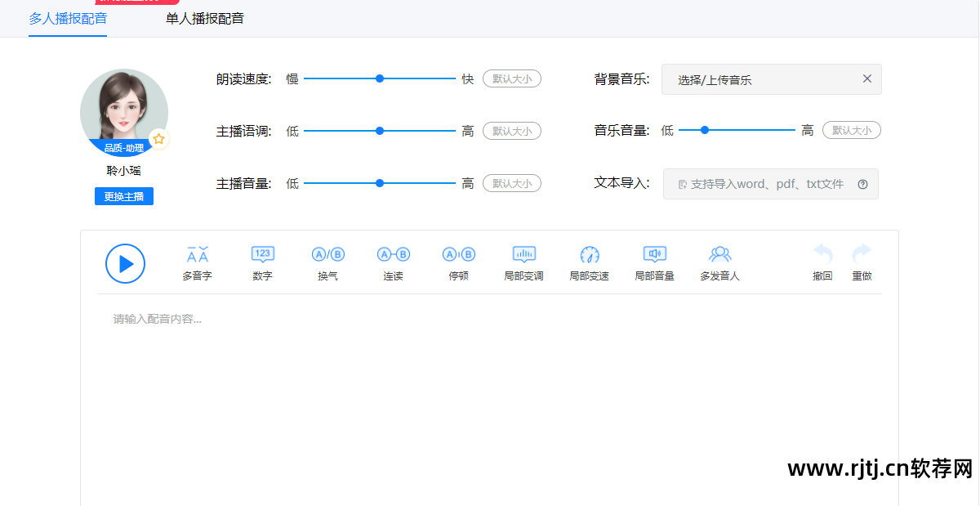Open 选择/上传音乐 background music selector
The height and width of the screenshot is (506, 980).
[x=772, y=79]
